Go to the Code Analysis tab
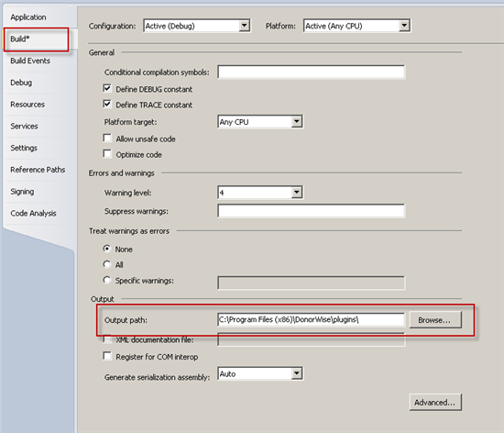This screenshot has width=504, height=433. point(33,213)
